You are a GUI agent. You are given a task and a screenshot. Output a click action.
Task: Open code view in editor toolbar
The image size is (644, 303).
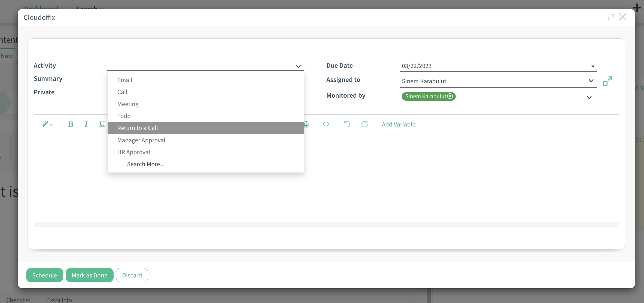(x=326, y=124)
